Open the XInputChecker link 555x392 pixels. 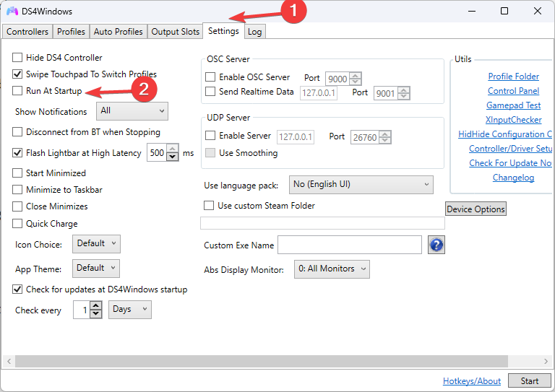(x=514, y=120)
